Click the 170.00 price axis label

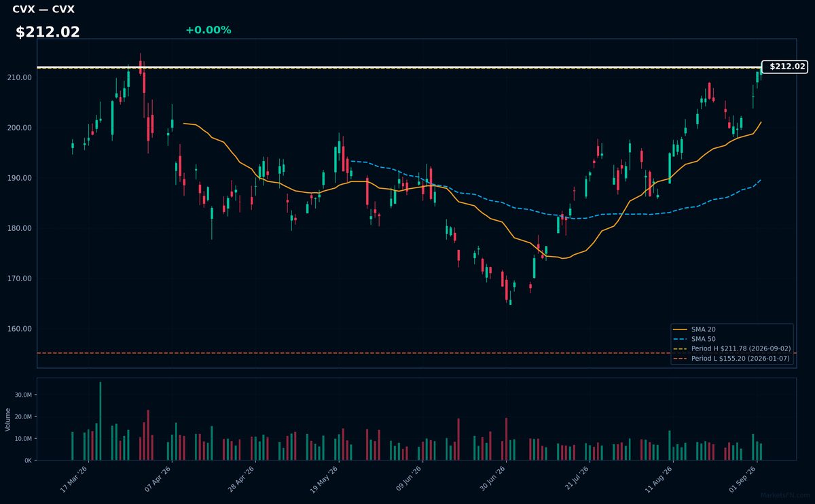[20, 278]
